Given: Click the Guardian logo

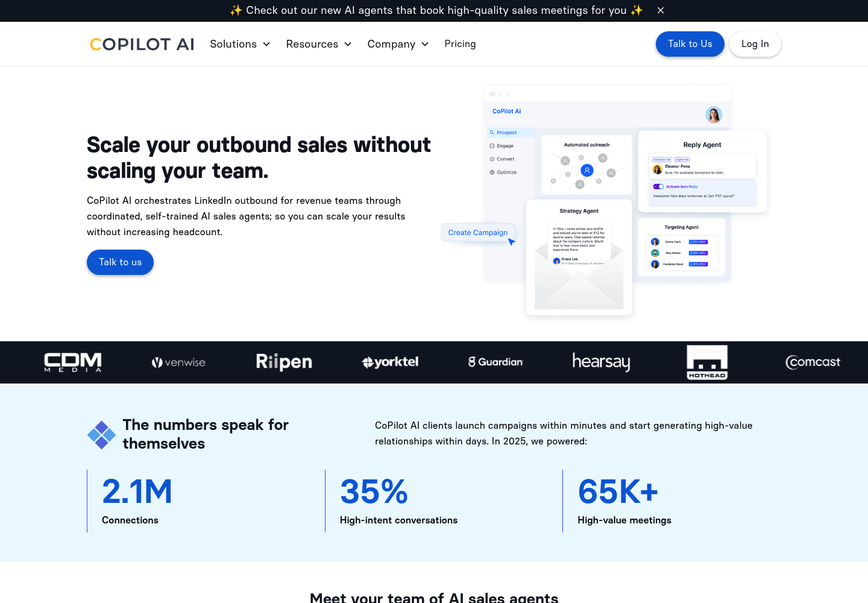Looking at the screenshot, I should (495, 362).
